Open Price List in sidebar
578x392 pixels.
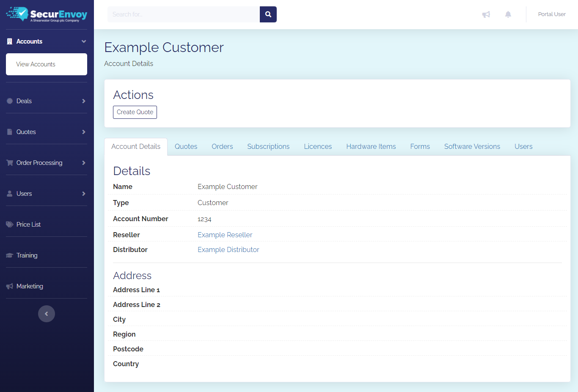28,225
